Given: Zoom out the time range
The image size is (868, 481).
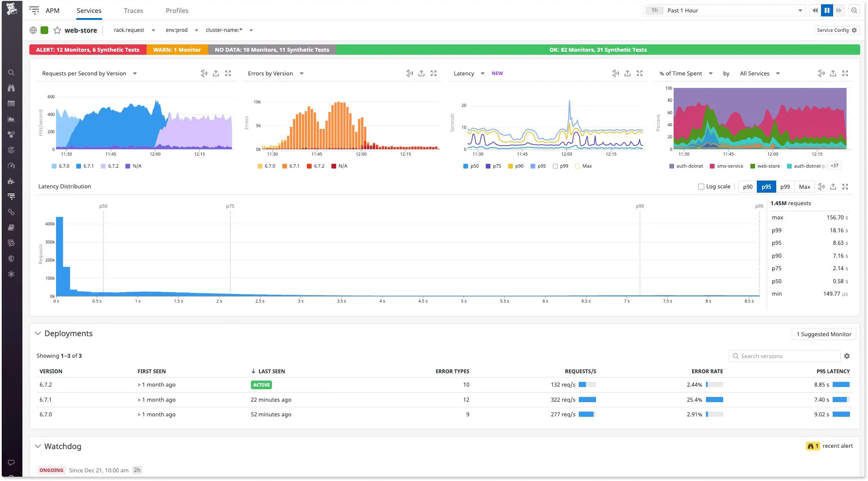Looking at the screenshot, I should 854,10.
